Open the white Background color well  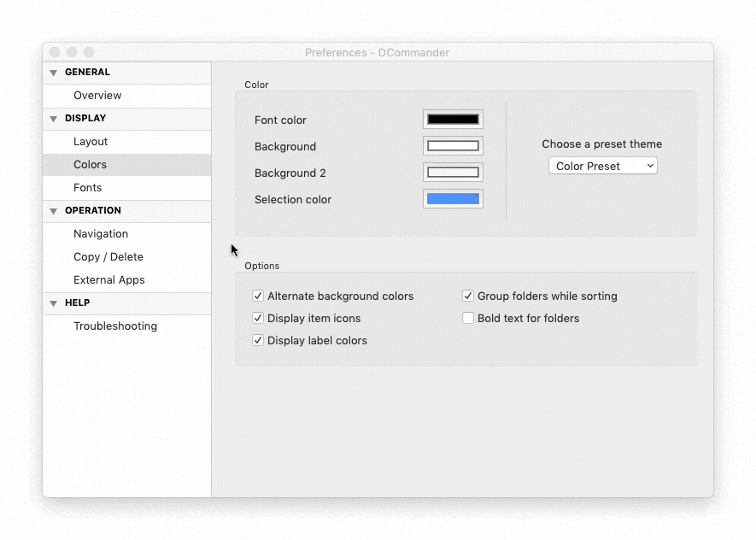coord(453,146)
